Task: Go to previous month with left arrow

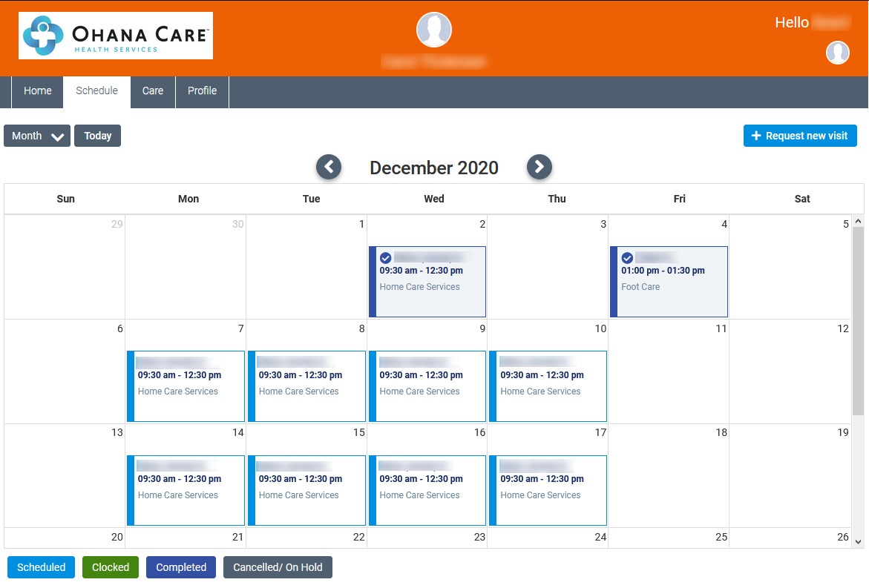Action: [329, 168]
